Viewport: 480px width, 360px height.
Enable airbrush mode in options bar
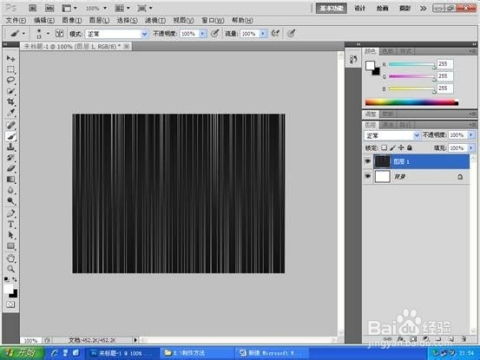pyautogui.click(x=275, y=33)
